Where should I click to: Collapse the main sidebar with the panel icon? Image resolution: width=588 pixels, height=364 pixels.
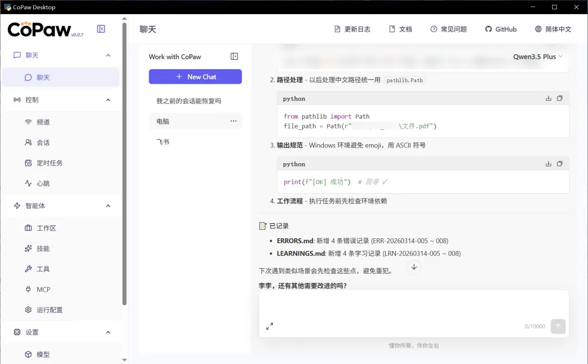click(101, 29)
